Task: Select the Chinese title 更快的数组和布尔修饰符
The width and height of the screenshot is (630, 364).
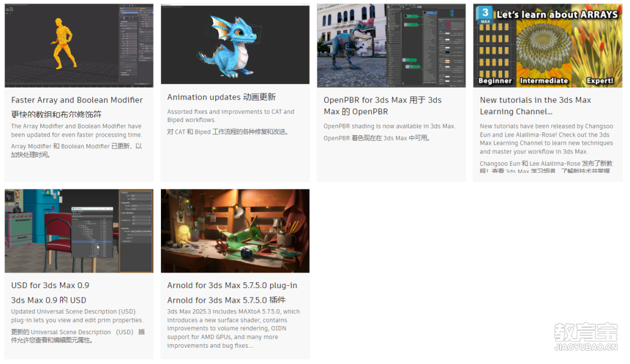Action: 56,114
